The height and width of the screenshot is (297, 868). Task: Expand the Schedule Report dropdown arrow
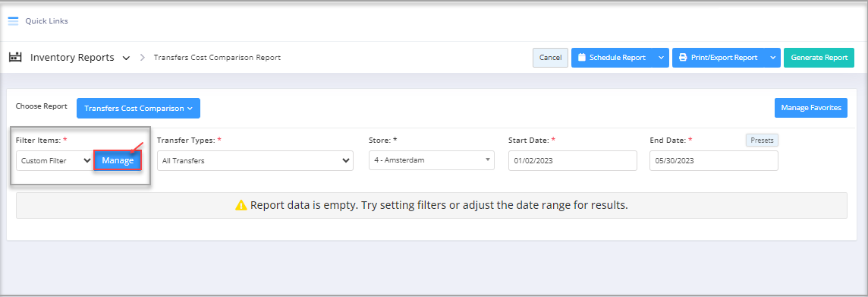pyautogui.click(x=661, y=58)
